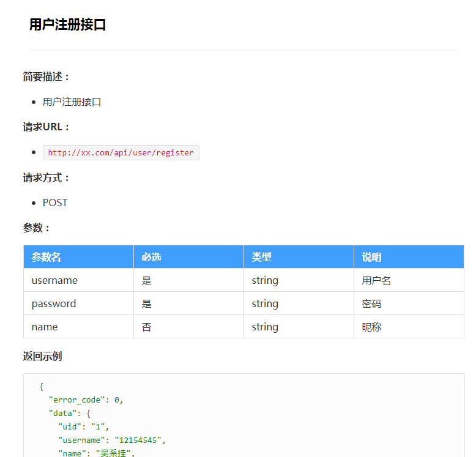Click the "data": { line in code

pos(70,414)
